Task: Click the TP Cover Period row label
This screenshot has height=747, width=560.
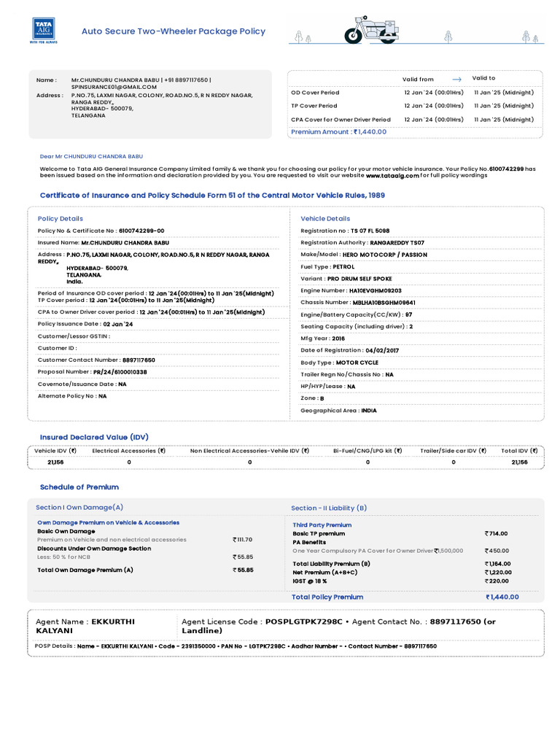Action: click(314, 106)
